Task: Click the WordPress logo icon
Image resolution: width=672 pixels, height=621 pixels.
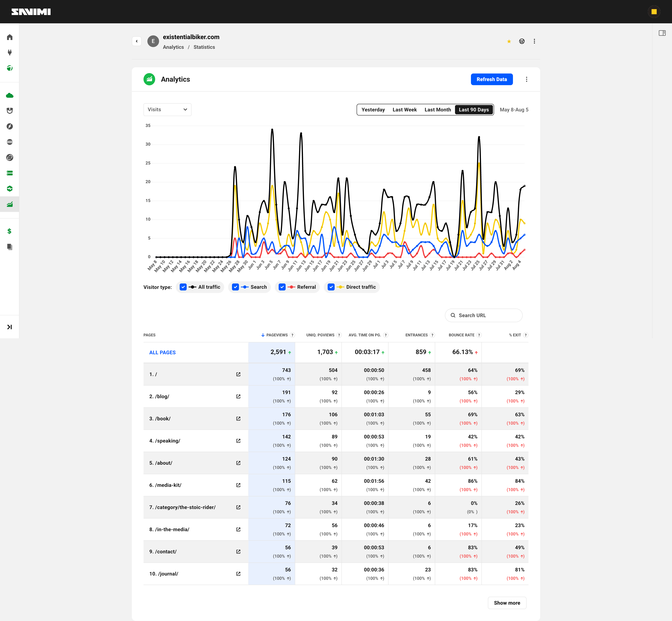Action: 522,41
